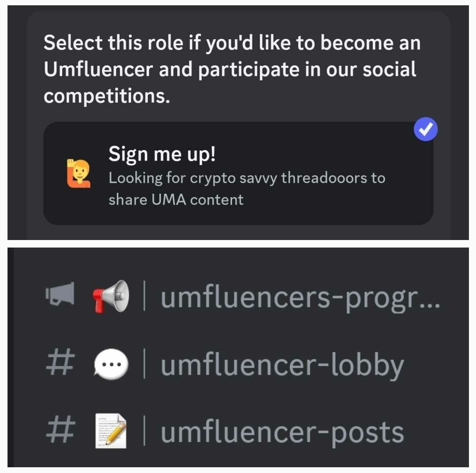Screen dimensions: 476x473
Task: Click the red megaphone emoji
Action: click(x=111, y=296)
